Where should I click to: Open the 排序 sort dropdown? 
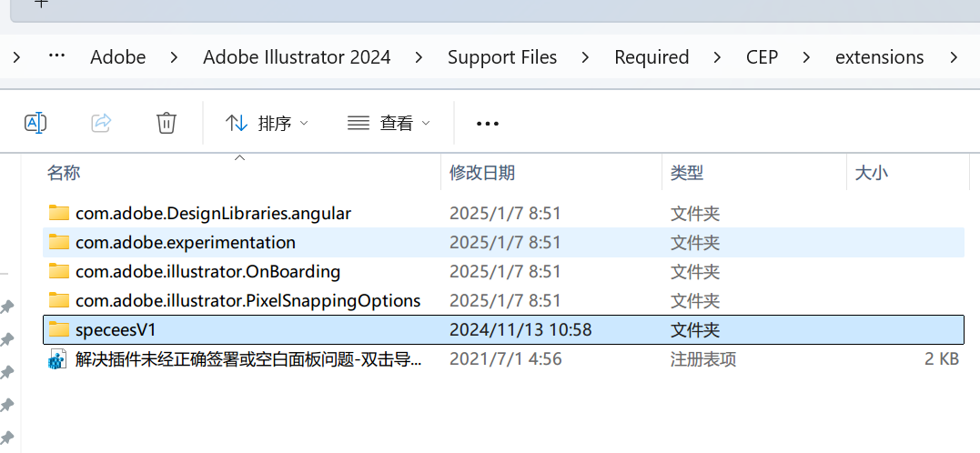click(x=267, y=123)
